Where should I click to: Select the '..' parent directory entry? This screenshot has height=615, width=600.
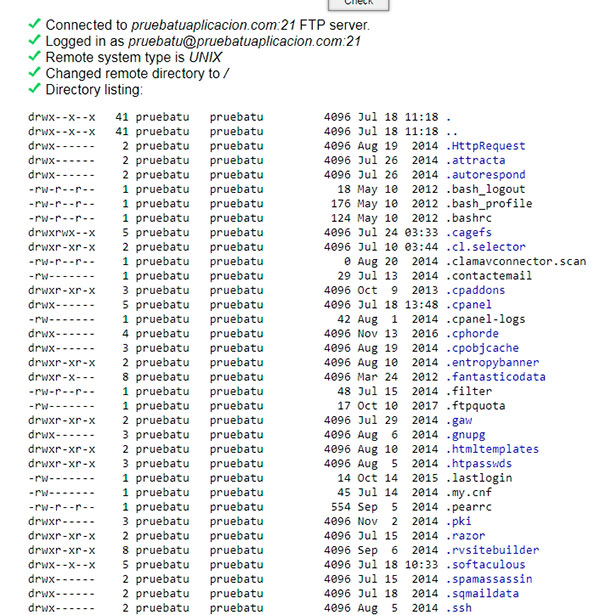(x=452, y=132)
